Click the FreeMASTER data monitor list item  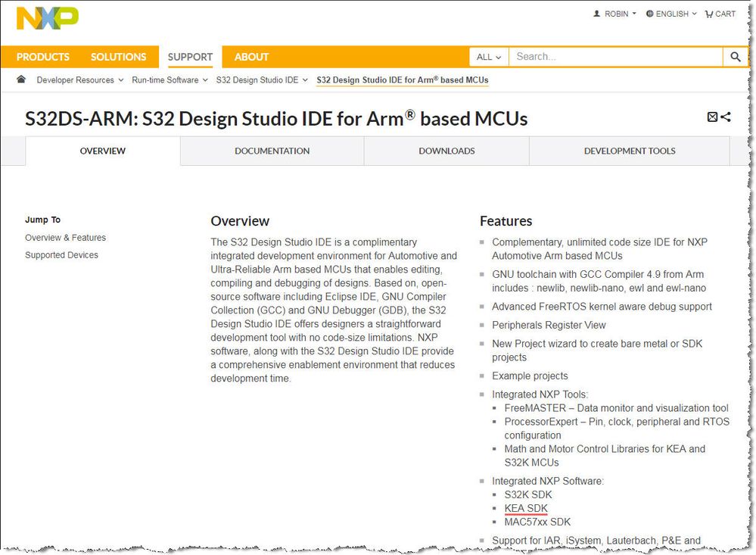point(616,408)
